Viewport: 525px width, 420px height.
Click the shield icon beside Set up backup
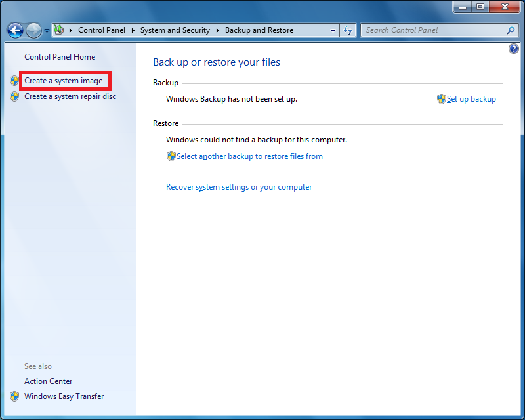click(x=442, y=99)
